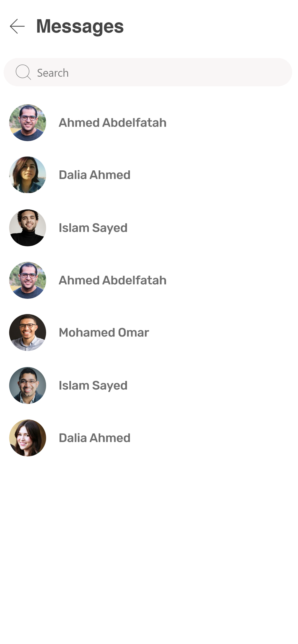Click the search magnifier icon

point(23,72)
